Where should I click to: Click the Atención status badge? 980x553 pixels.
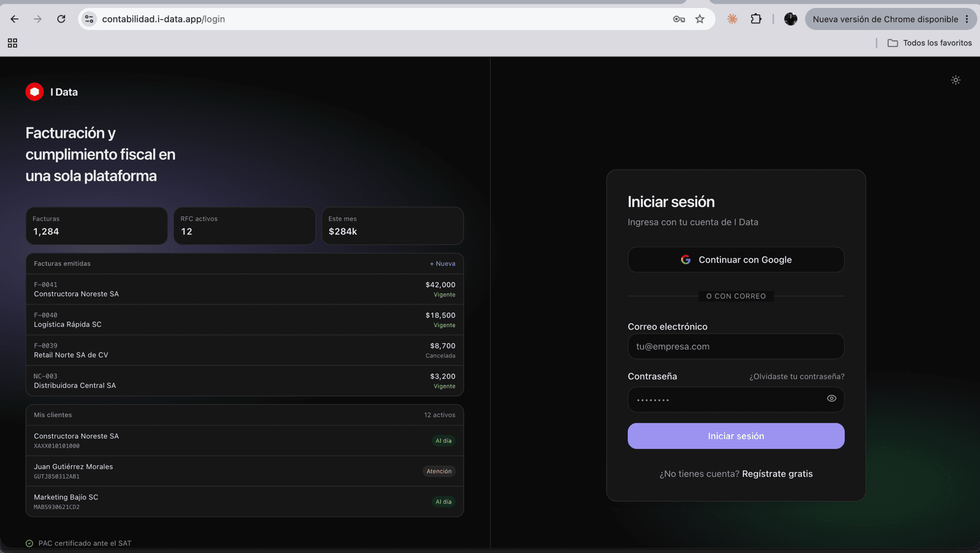(439, 472)
